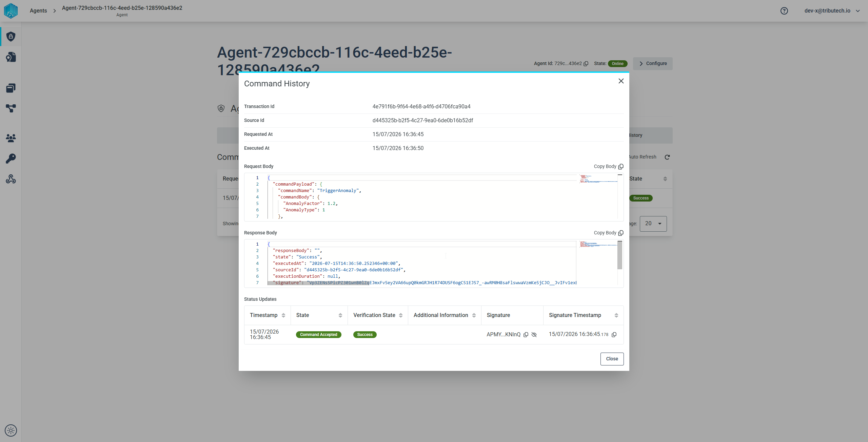868x442 pixels.
Task: Copy the Agent Id 729c...436e2
Action: coord(586,64)
